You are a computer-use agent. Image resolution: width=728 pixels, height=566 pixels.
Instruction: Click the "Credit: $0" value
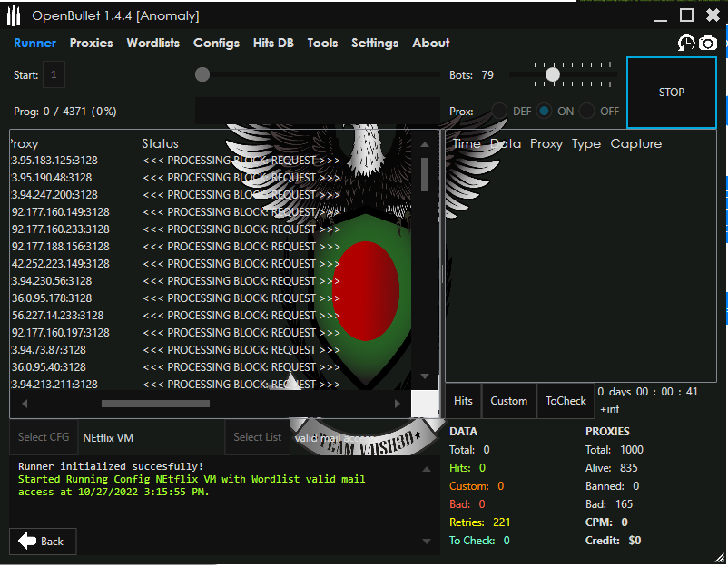(614, 541)
